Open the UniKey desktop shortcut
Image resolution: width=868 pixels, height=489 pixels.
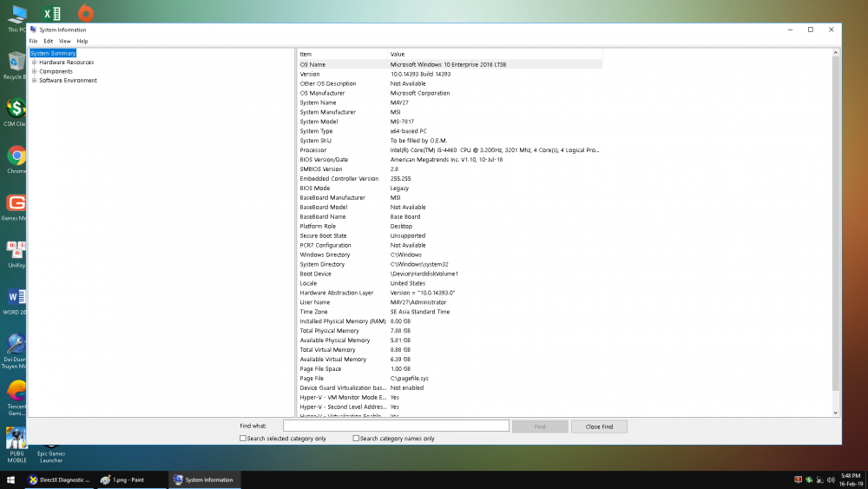click(x=16, y=250)
